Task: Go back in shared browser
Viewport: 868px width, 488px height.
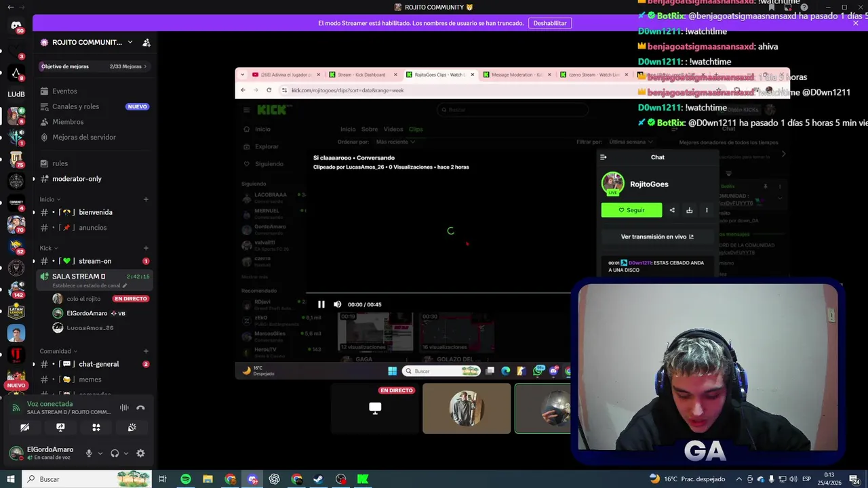Action: click(x=243, y=90)
